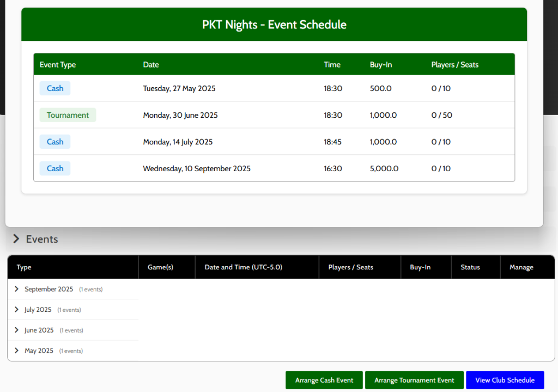Expand the September 2025 event group
Viewport: 558px width, 392px height.
coord(17,290)
